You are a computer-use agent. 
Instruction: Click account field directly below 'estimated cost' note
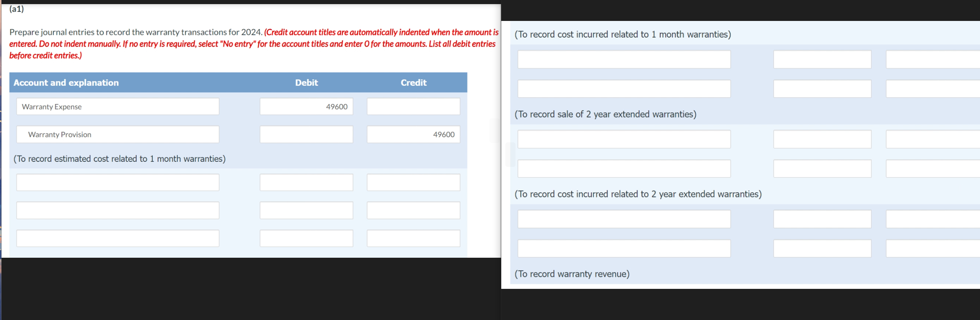point(118,183)
